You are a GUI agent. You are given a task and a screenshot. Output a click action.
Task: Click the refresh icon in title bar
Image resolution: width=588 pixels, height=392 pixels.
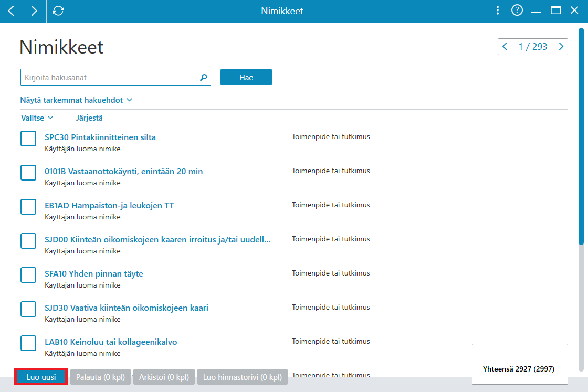(x=58, y=11)
